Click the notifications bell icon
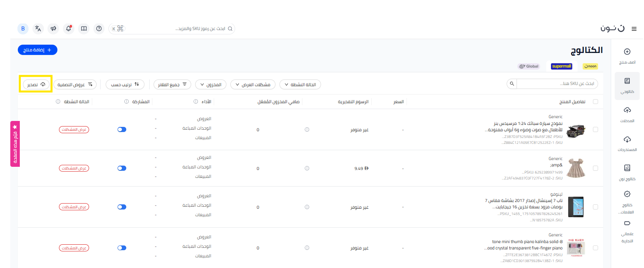The width and height of the screenshot is (644, 268). pos(68,28)
